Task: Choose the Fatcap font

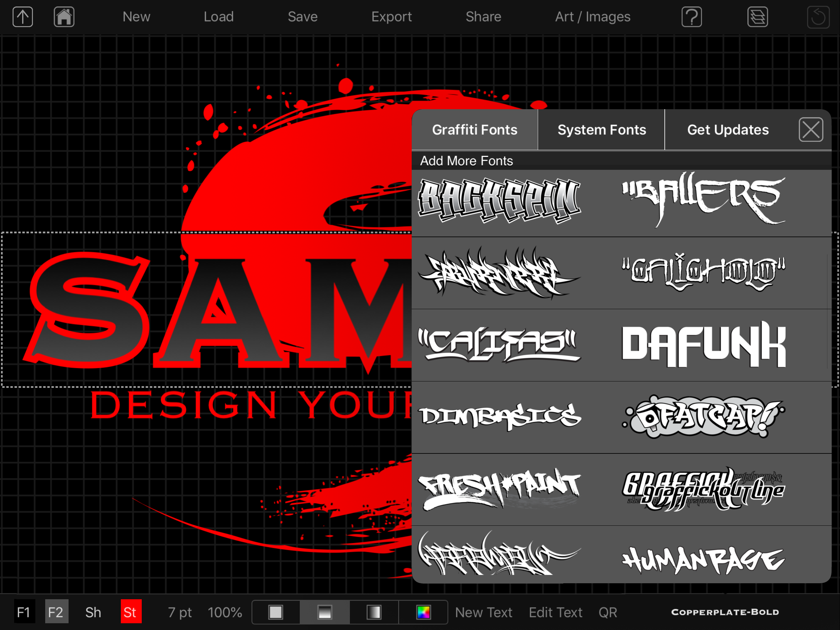Action: [x=703, y=417]
